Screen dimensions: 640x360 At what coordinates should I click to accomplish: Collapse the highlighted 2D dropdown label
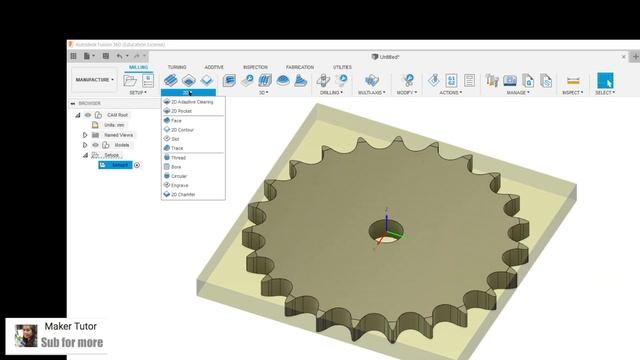pyautogui.click(x=188, y=93)
